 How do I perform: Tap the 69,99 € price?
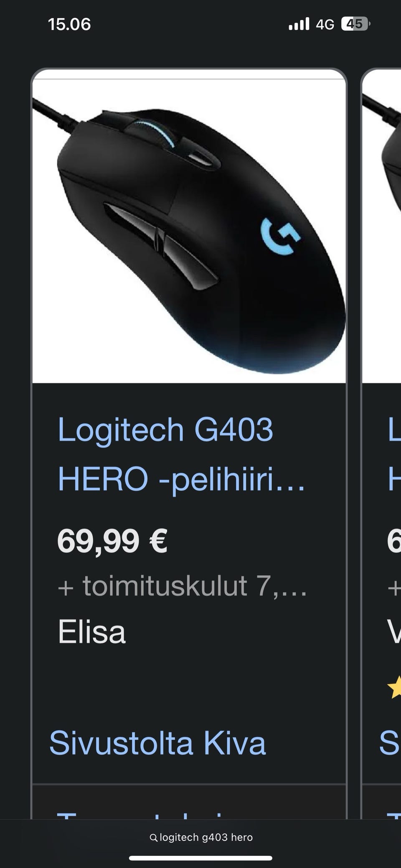112,541
